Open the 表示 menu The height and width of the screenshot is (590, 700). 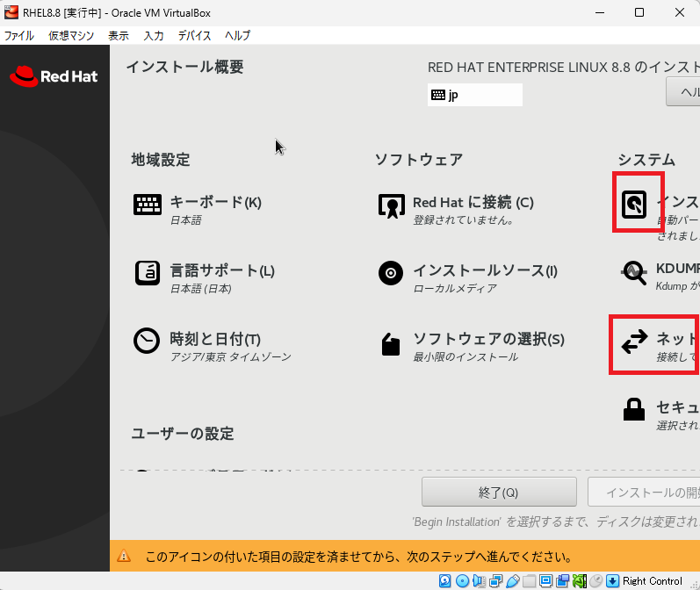[119, 36]
